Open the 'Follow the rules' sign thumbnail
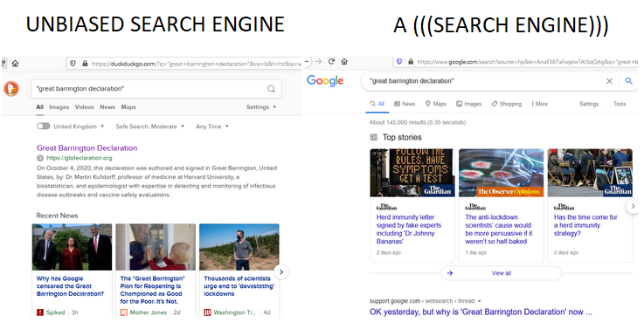 point(412,173)
